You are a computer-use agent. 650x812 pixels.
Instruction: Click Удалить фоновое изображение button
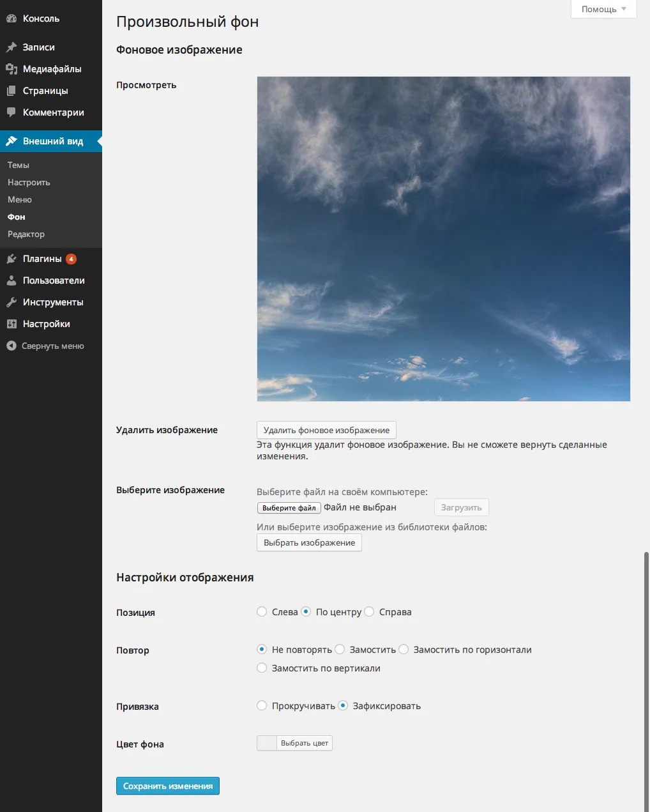click(x=326, y=430)
